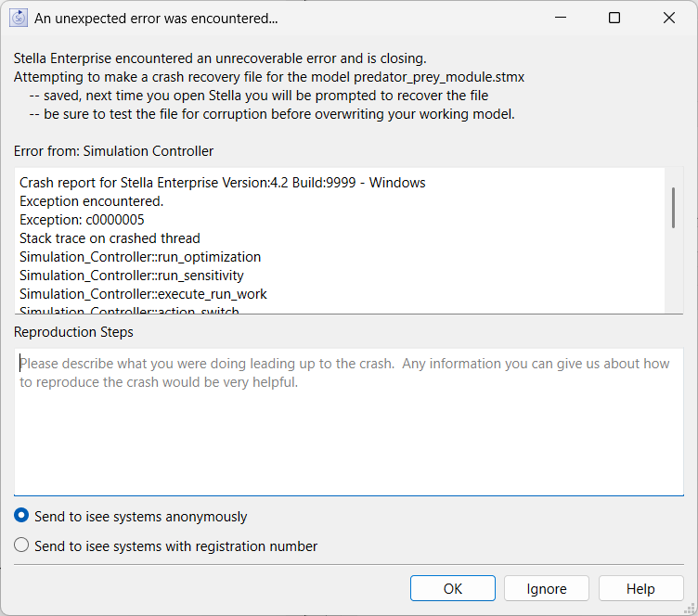Screen dimensions: 698x616
Task: Click the resize grip at window corner
Action: (691, 610)
